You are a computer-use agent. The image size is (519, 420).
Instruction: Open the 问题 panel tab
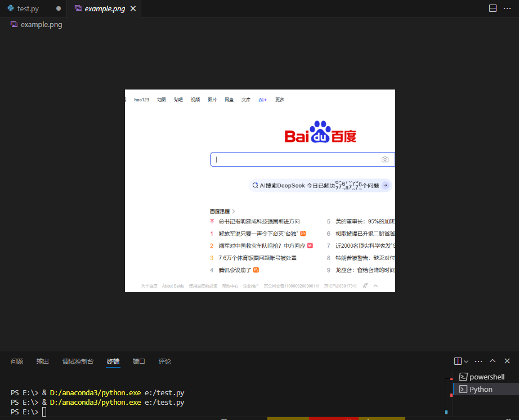(17, 361)
